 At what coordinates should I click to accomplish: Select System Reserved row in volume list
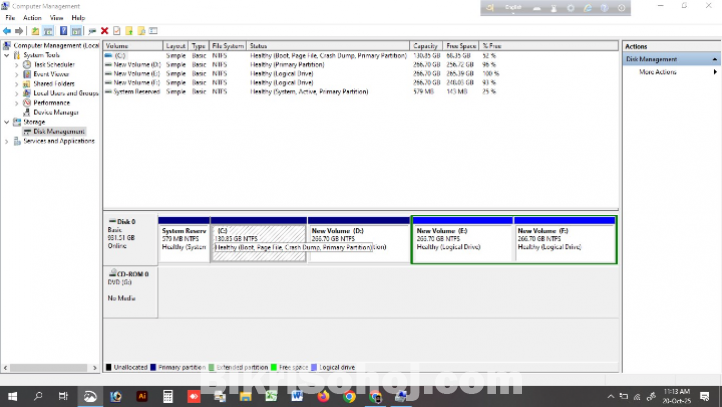click(x=137, y=91)
